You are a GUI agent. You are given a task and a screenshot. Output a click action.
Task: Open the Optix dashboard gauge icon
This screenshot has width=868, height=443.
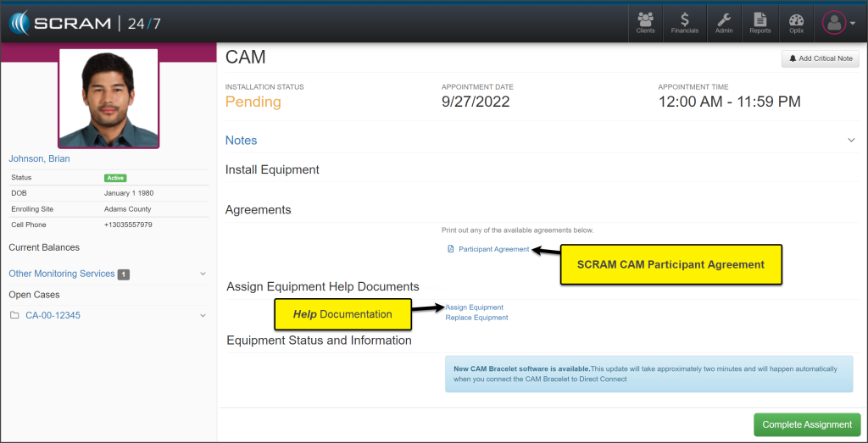pyautogui.click(x=796, y=22)
